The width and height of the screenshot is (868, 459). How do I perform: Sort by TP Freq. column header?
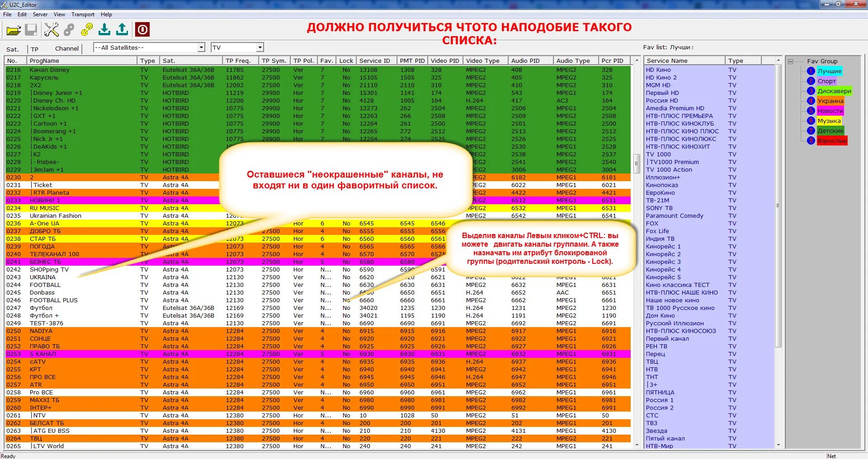241,61
